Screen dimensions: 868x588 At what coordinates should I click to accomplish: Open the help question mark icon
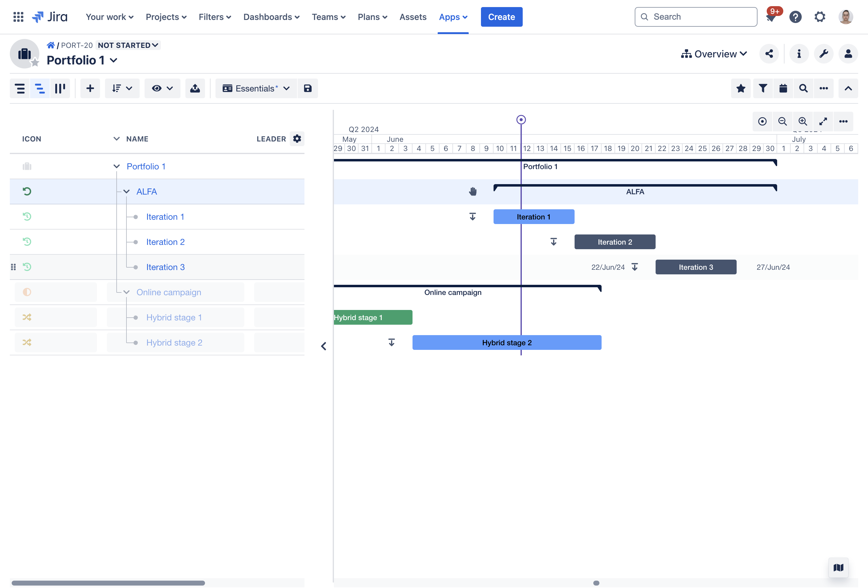pyautogui.click(x=795, y=17)
